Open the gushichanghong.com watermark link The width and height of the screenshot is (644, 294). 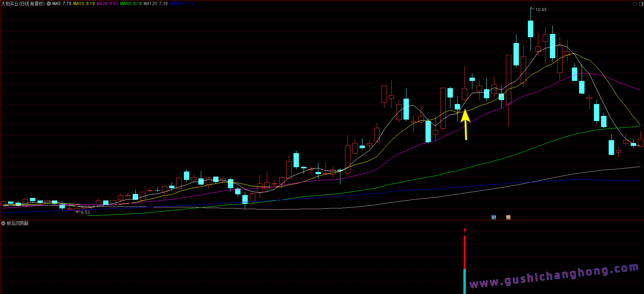[554, 276]
